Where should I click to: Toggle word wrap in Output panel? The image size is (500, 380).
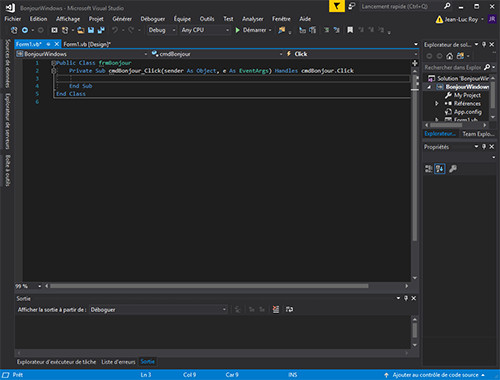pyautogui.click(x=289, y=310)
